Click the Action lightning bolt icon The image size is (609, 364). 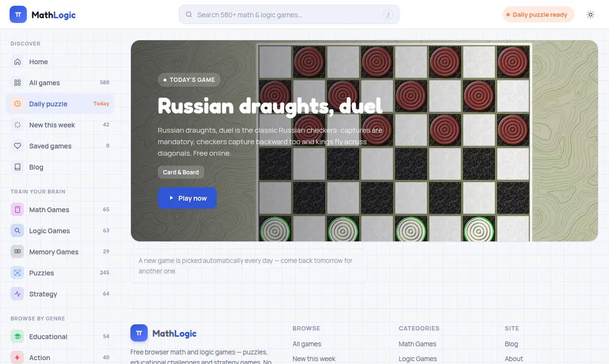click(18, 358)
